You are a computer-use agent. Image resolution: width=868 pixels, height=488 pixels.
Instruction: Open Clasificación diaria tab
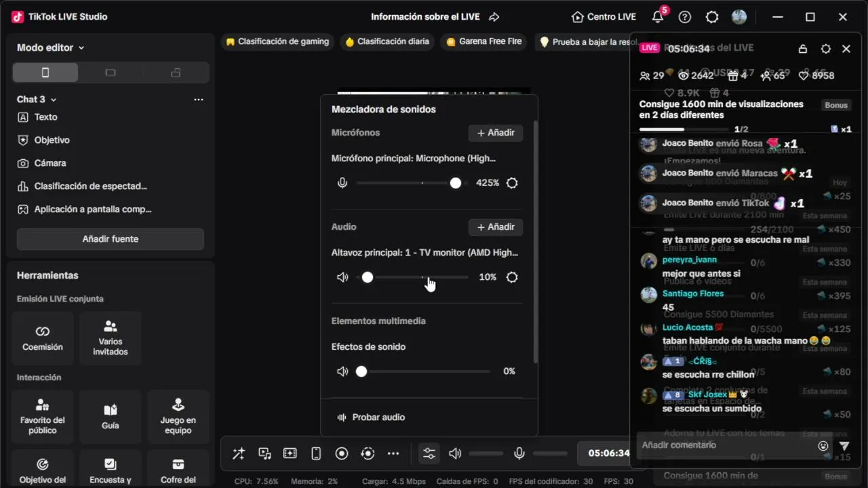(387, 42)
